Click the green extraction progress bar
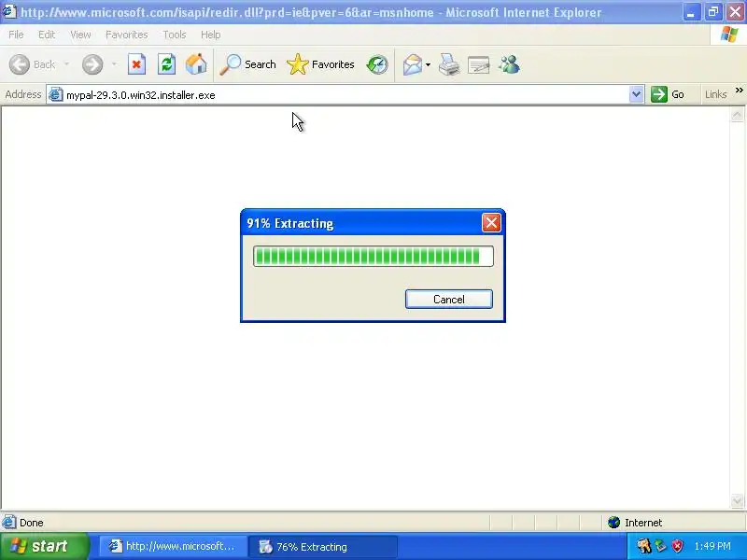The image size is (747, 560). [373, 256]
